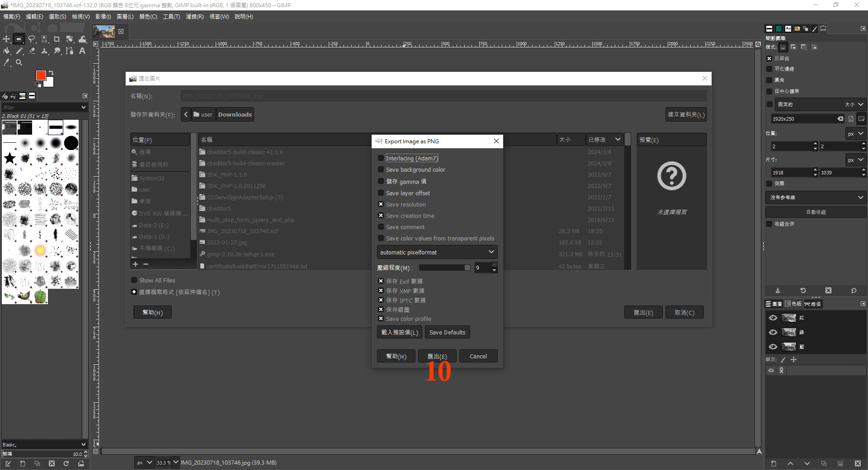Image resolution: width=868 pixels, height=470 pixels.
Task: Open size unit px dropdown
Action: [x=855, y=160]
